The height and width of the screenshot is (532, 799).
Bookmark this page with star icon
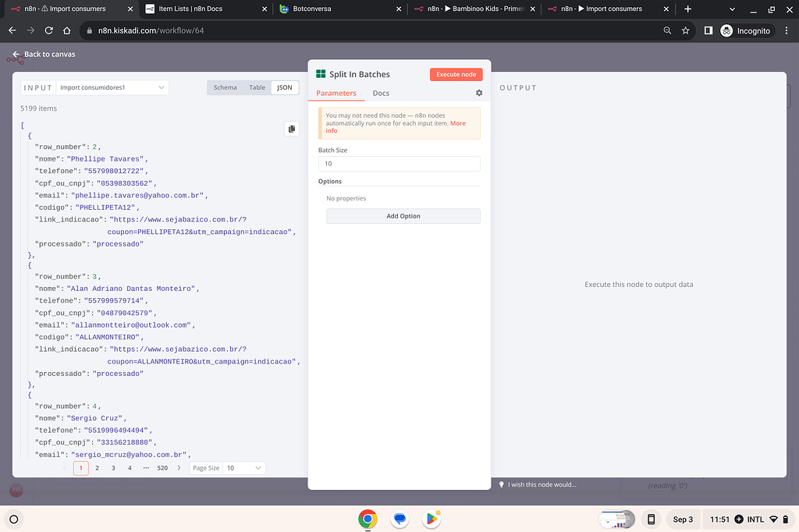[x=686, y=30]
